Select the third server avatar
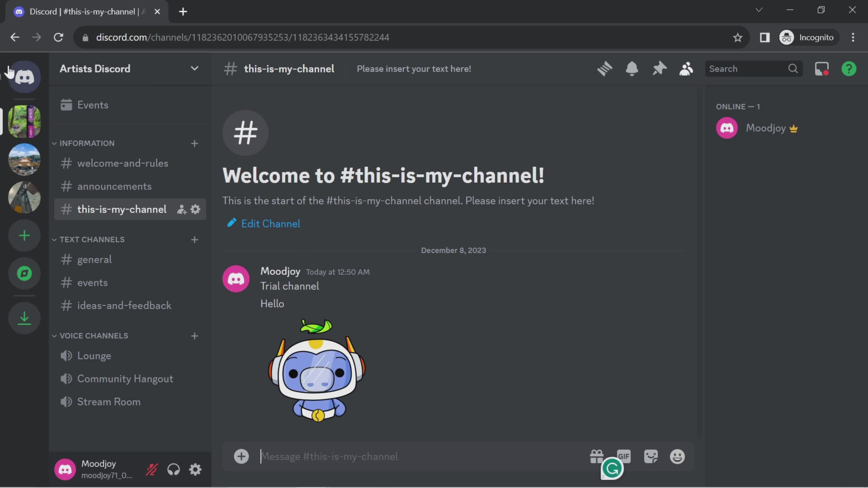868x488 pixels. click(x=24, y=197)
